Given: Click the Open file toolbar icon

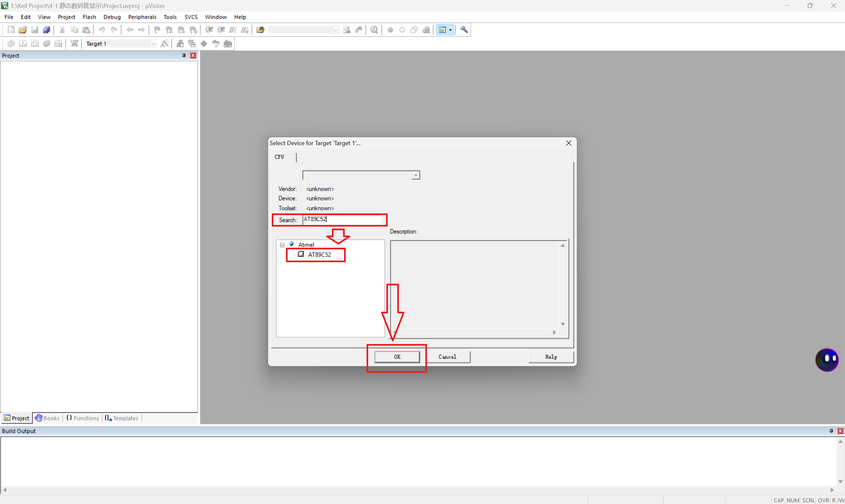Looking at the screenshot, I should pos(22,30).
